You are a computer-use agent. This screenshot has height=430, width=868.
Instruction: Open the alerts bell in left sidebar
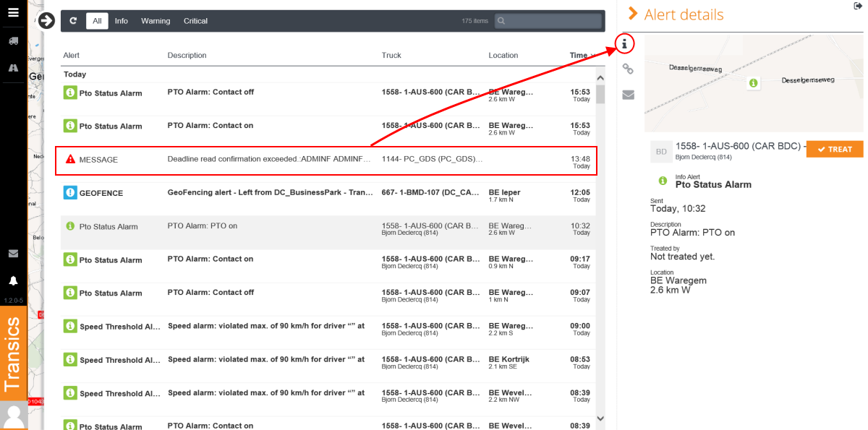[13, 280]
